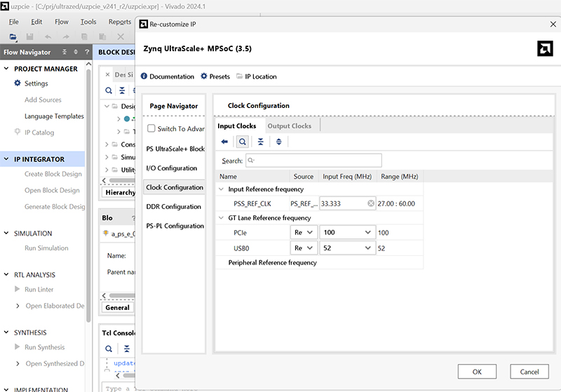Open the Tools menu

[x=88, y=22]
